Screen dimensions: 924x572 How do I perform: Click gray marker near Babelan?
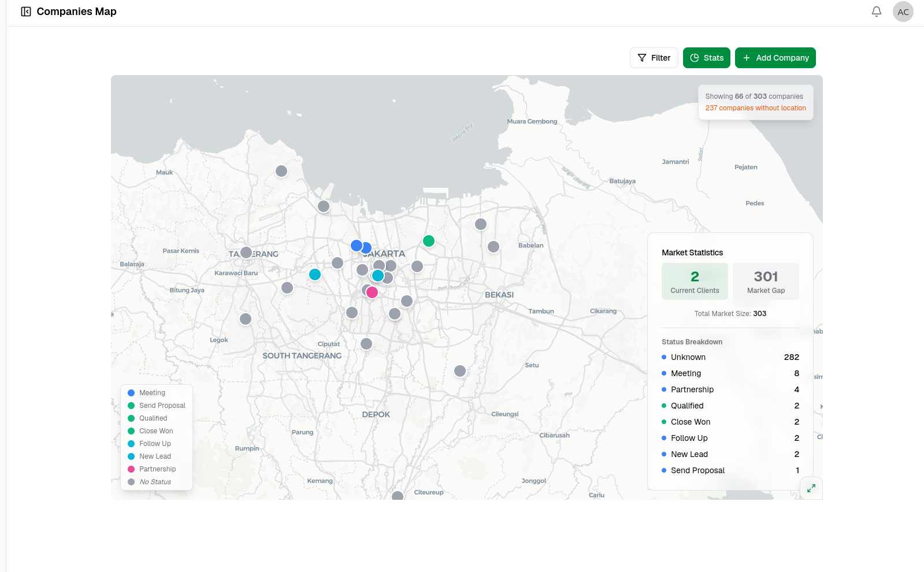coord(493,247)
